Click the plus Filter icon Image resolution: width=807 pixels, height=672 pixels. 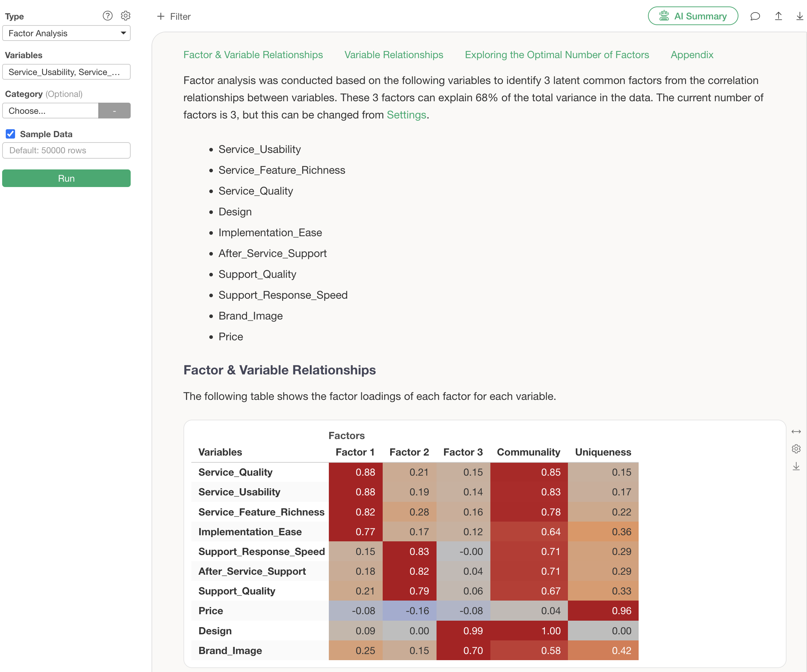click(x=161, y=17)
